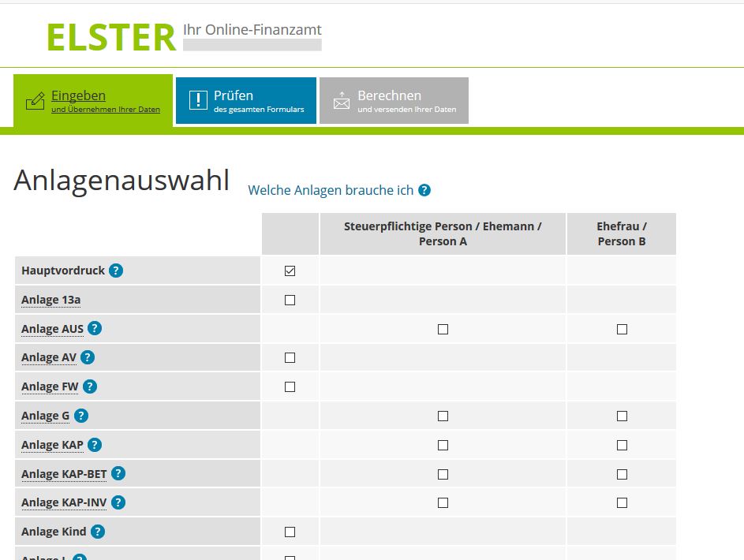
Task: Open help icon for Anlage FW
Action: click(90, 386)
